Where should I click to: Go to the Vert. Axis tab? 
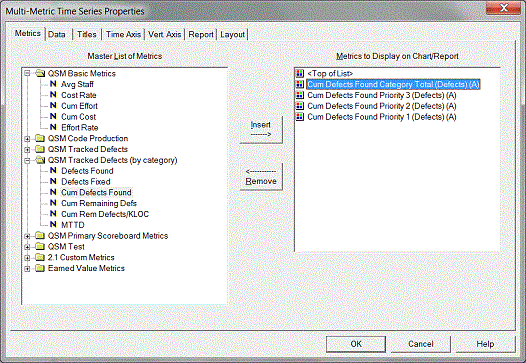pos(164,34)
